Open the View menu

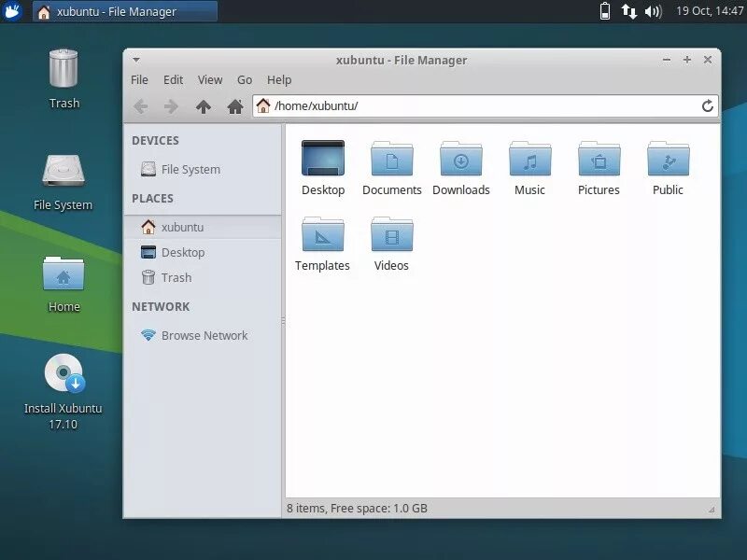[x=210, y=80]
